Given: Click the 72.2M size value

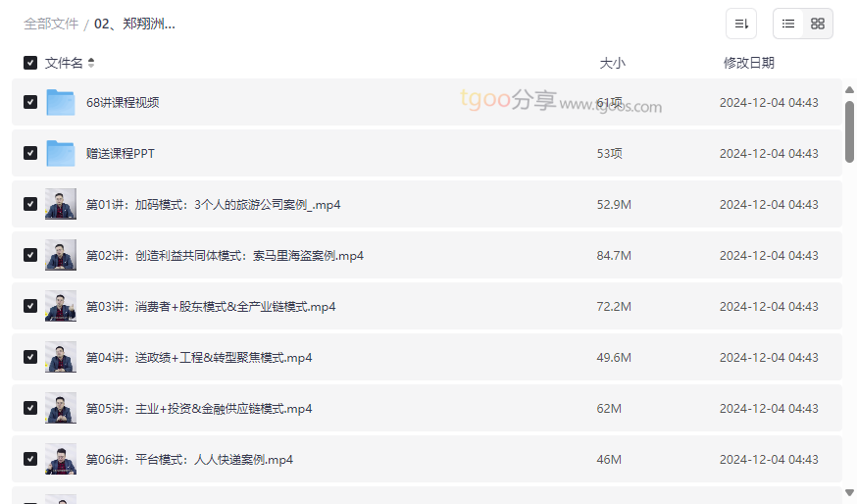Looking at the screenshot, I should point(614,307).
